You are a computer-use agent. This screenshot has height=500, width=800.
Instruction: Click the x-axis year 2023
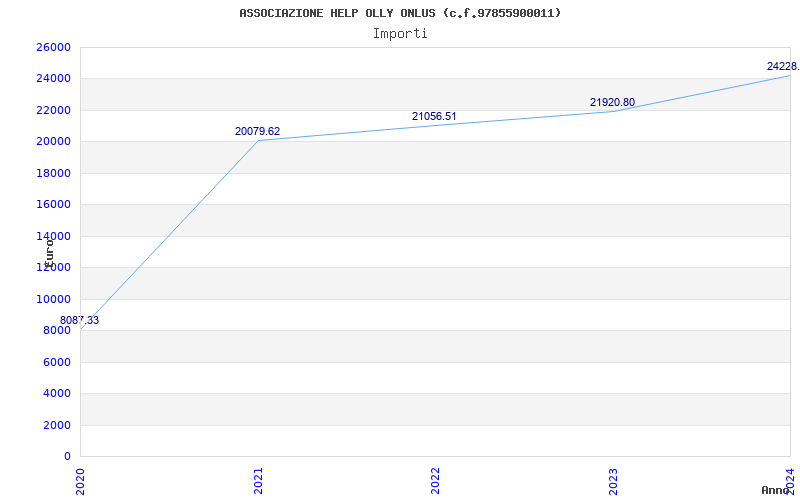tap(613, 481)
